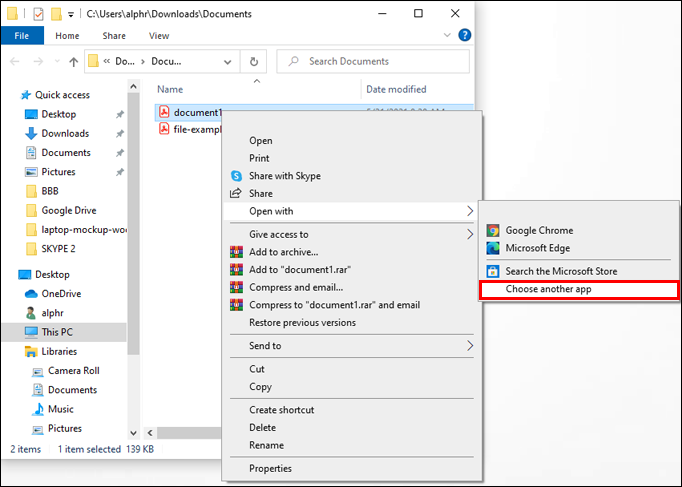
Task: Open with Google Chrome
Action: click(x=579, y=230)
